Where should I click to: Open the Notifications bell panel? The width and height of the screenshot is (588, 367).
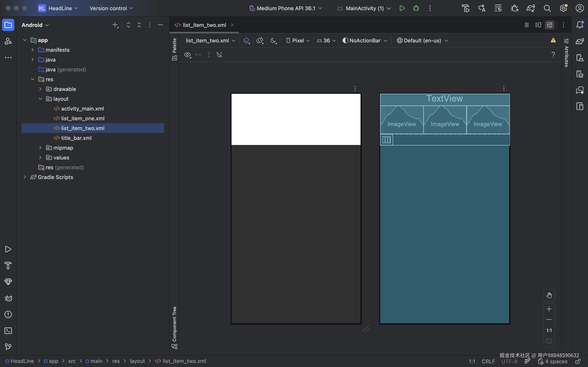(580, 25)
